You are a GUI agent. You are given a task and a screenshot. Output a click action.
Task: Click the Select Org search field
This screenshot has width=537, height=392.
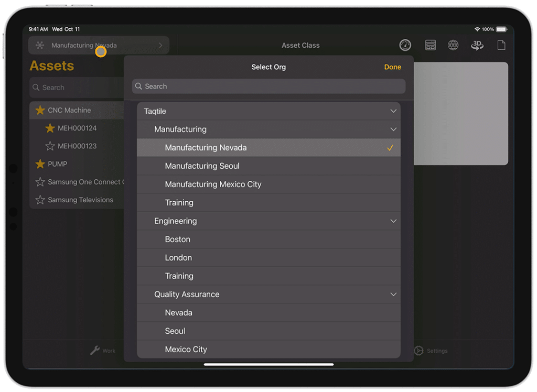coord(268,86)
